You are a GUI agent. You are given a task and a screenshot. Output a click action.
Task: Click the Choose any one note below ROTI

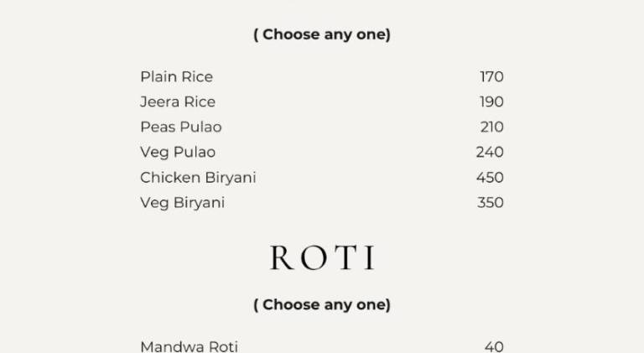click(322, 305)
